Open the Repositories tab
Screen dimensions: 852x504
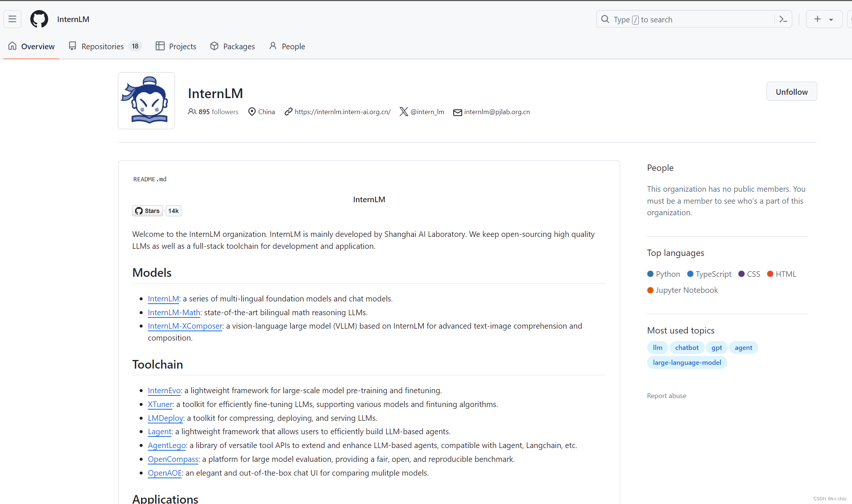point(105,46)
